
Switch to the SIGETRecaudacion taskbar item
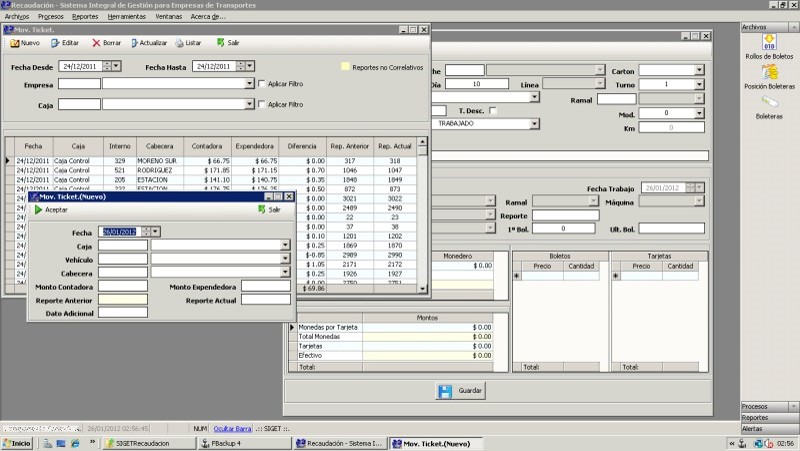149,443
